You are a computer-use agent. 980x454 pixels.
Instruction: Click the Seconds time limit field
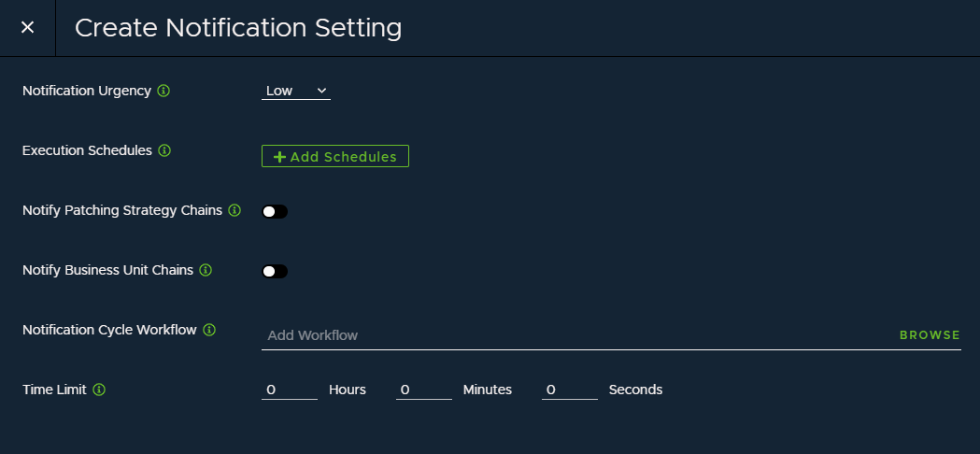[569, 390]
